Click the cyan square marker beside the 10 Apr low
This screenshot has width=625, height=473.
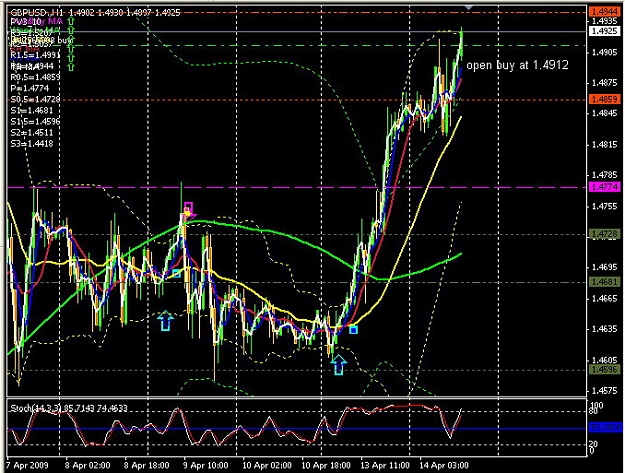pyautogui.click(x=353, y=330)
